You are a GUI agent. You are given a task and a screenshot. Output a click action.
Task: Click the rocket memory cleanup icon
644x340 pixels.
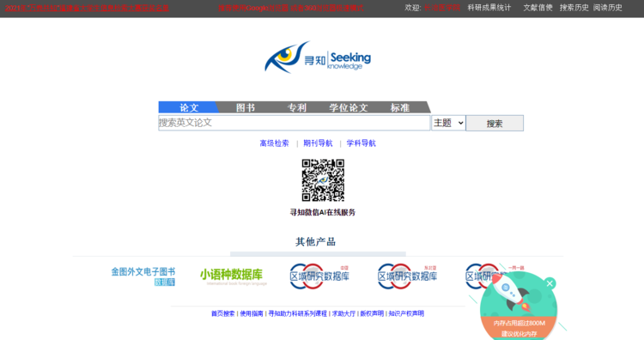tap(512, 293)
